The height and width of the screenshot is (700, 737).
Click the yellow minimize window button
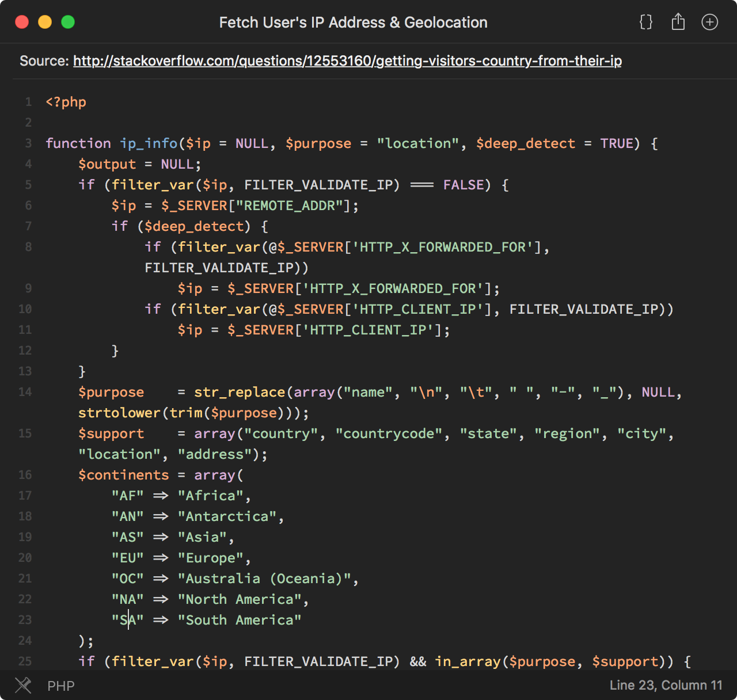point(45,22)
